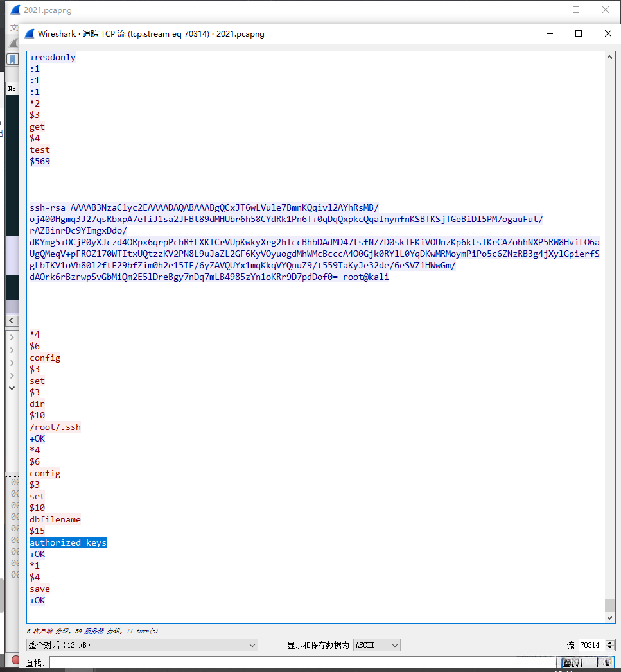Image resolution: width=621 pixels, height=672 pixels.
Task: Click the $569 length line
Action: pos(39,161)
